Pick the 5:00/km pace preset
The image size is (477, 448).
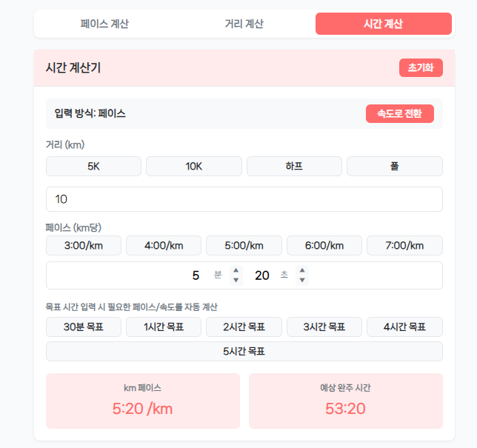tap(244, 245)
